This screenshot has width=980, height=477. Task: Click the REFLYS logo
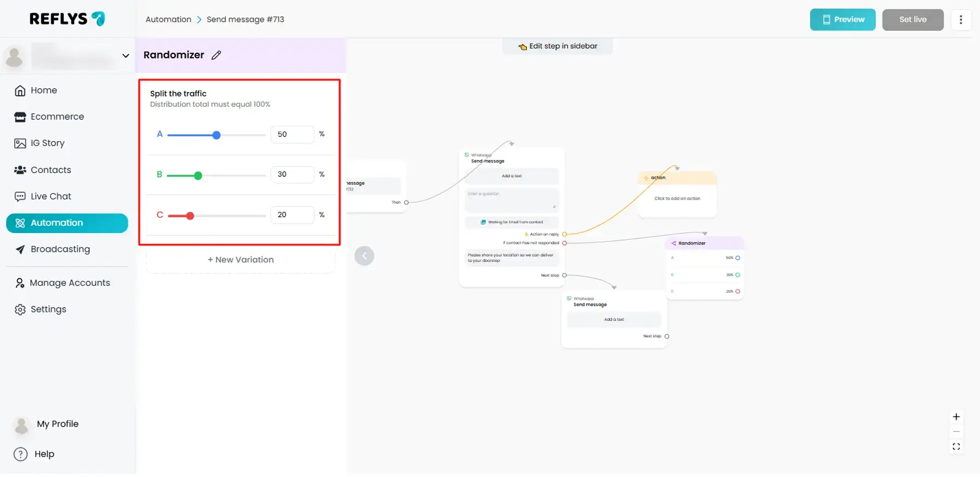(x=67, y=19)
